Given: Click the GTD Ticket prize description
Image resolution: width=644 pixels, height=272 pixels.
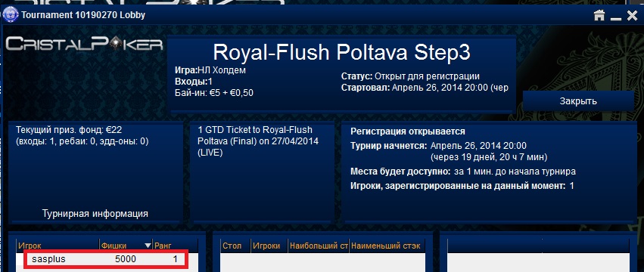Looking at the screenshot, I should [x=259, y=141].
